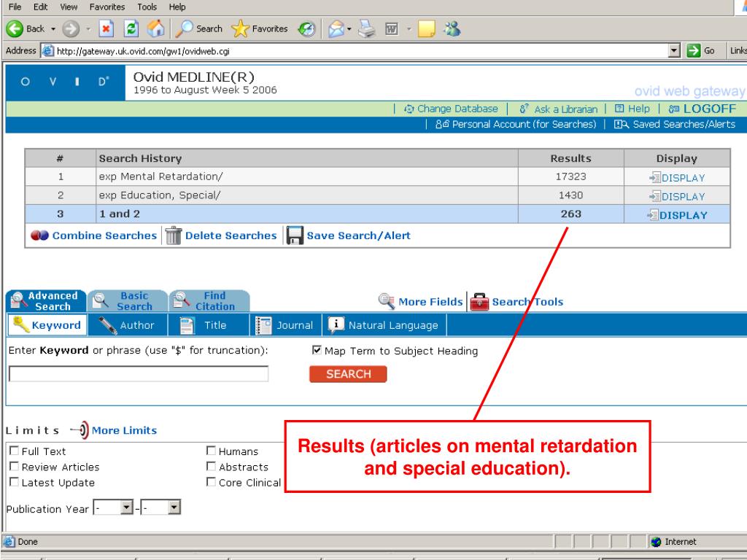747x560 pixels.
Task: Open Favorites star in the toolbar
Action: point(239,29)
